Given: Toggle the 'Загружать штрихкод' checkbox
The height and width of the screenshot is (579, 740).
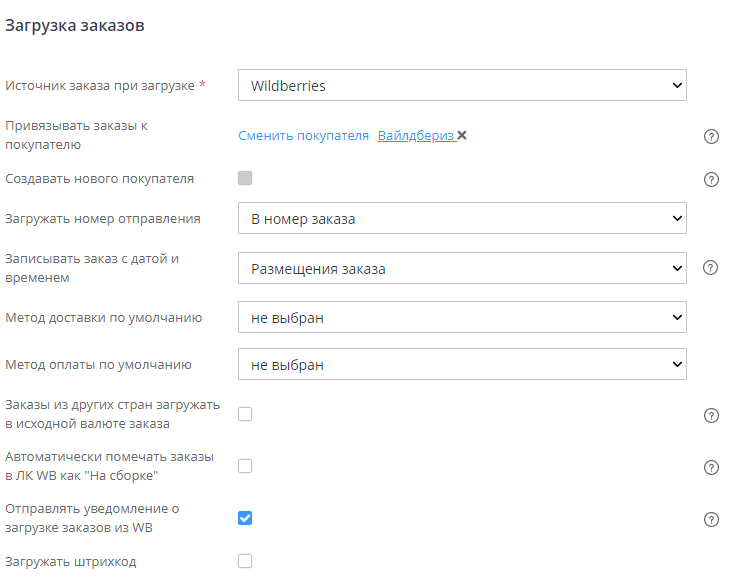Looking at the screenshot, I should (245, 561).
